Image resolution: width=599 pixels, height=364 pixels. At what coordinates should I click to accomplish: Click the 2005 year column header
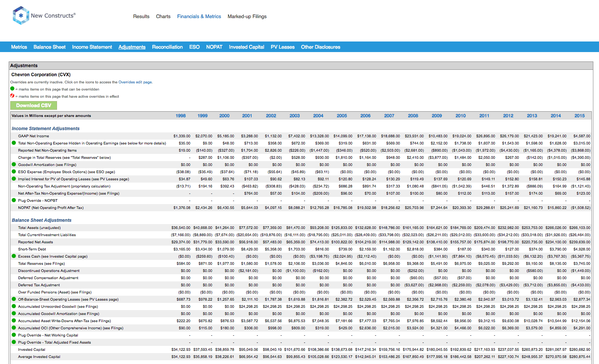pos(342,116)
